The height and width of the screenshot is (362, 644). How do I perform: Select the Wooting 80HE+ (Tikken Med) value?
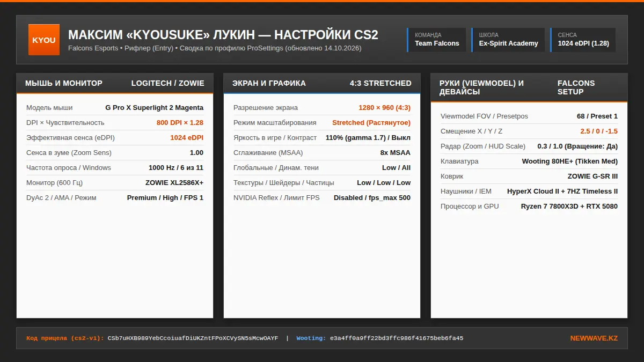click(x=570, y=161)
